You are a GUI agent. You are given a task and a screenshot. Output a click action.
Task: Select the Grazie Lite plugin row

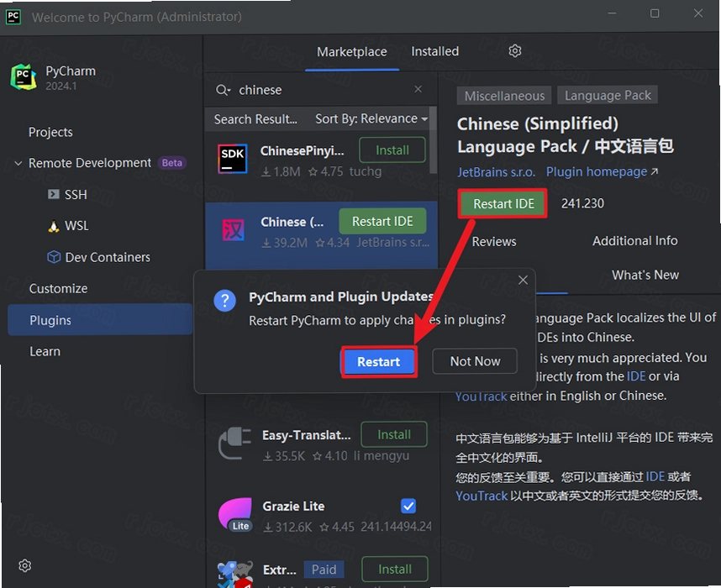pos(321,515)
